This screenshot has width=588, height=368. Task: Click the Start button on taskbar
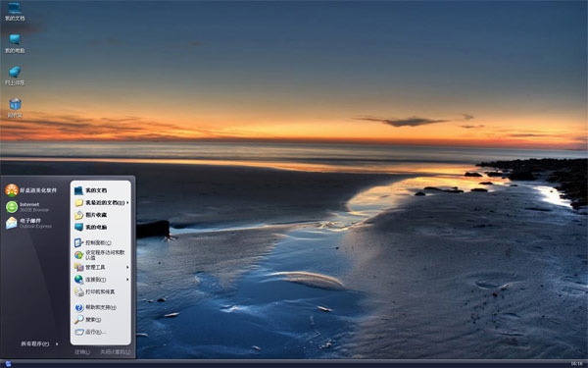pos(8,364)
